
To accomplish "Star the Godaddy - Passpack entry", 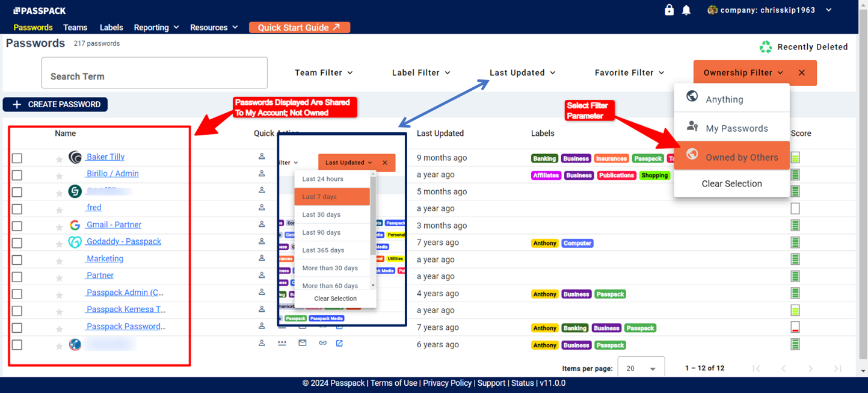I will 59,244.
